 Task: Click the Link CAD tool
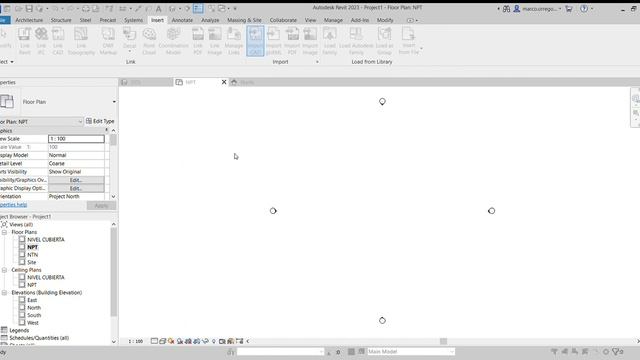point(58,41)
